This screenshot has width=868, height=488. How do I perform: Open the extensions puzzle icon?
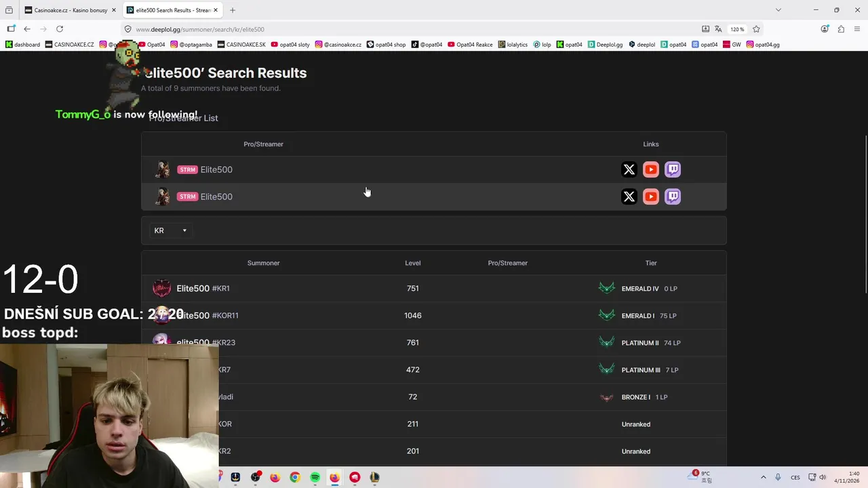(x=841, y=29)
